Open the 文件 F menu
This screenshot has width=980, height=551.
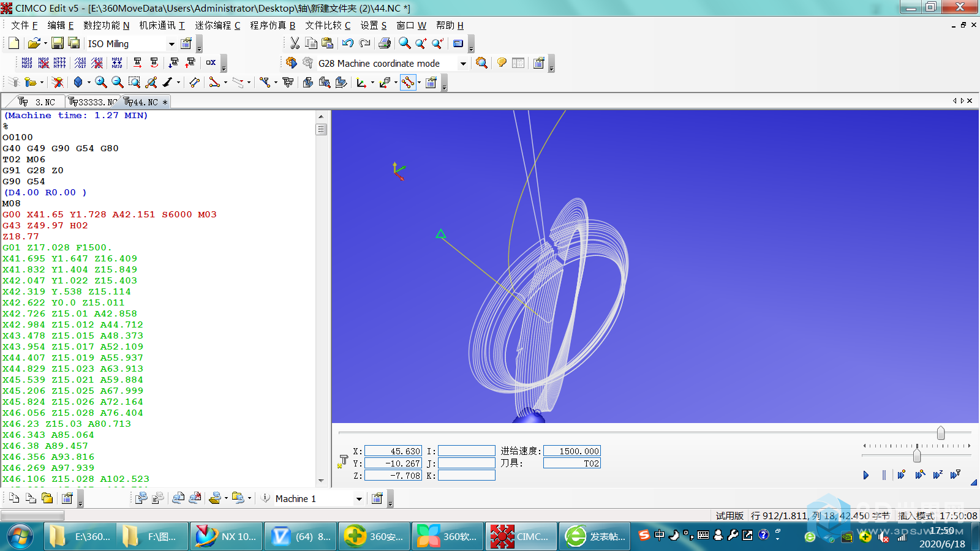24,25
